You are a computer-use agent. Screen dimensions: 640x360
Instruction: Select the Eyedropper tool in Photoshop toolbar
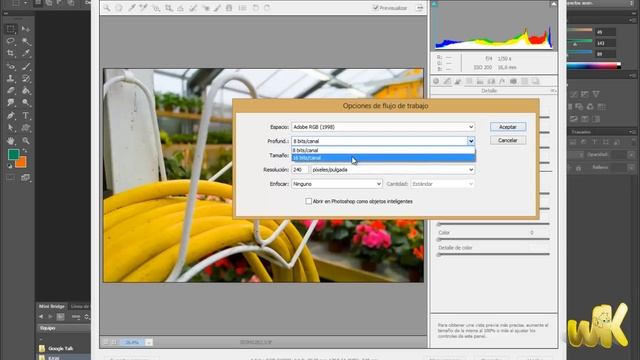(26, 53)
